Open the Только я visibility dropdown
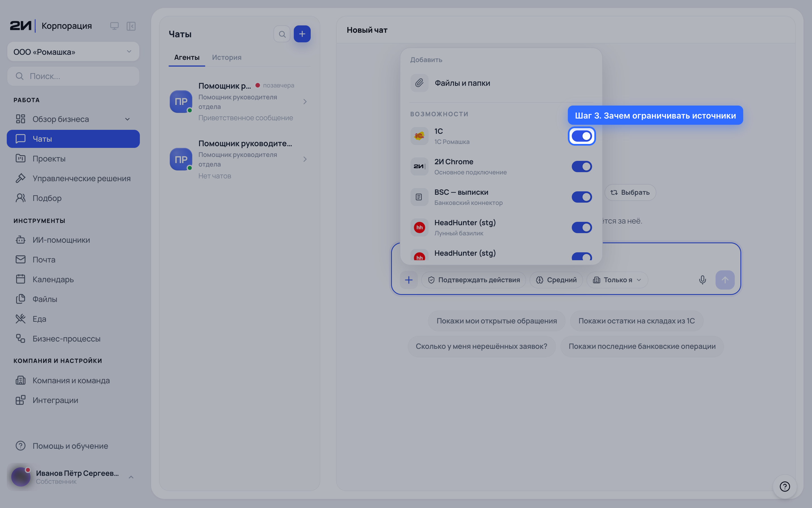 point(617,280)
